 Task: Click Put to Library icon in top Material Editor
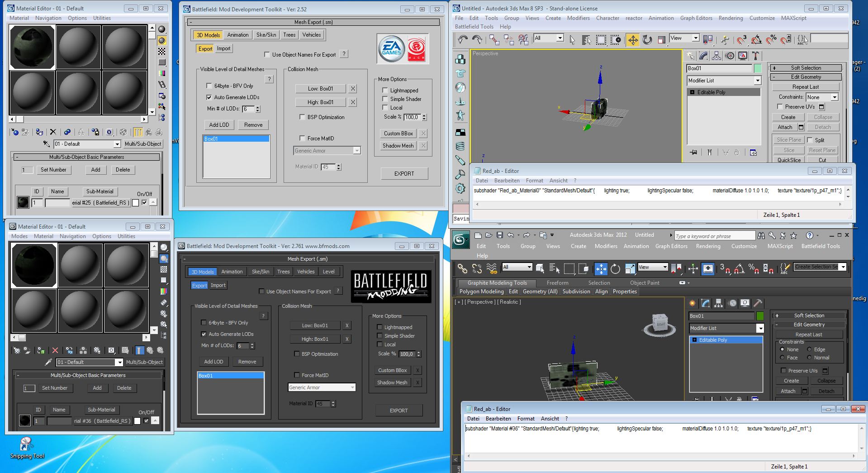click(95, 132)
